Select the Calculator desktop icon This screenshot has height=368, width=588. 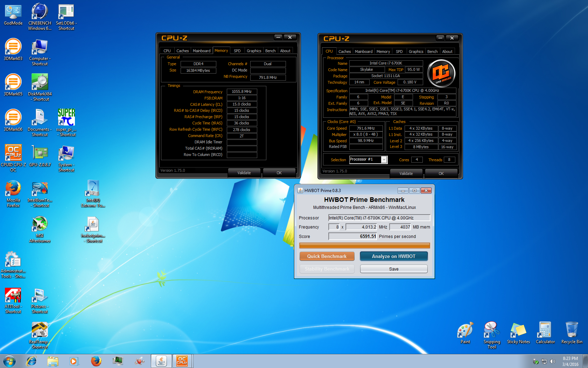coord(545,333)
